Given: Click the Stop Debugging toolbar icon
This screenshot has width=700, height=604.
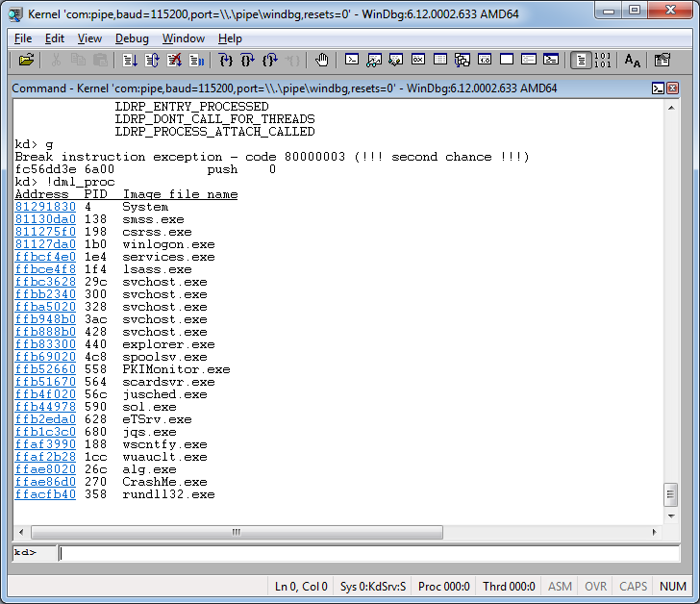Looking at the screenshot, I should (174, 60).
